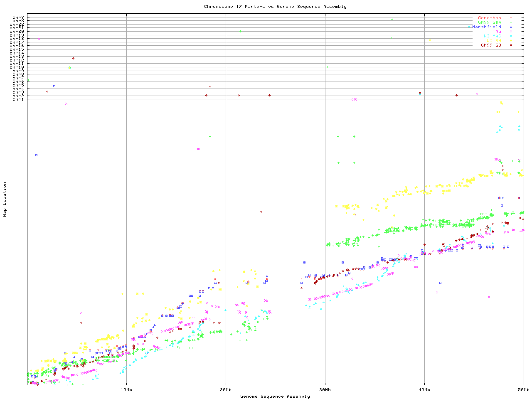Click the chrY label on the y-axis
Image resolution: width=532 pixels, height=399 pixels.
(18, 17)
